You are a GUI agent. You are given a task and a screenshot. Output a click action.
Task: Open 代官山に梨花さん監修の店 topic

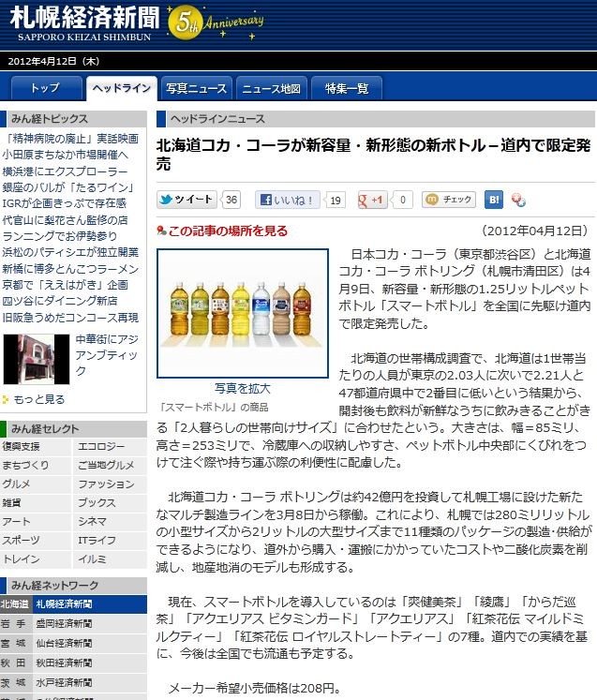(x=66, y=220)
